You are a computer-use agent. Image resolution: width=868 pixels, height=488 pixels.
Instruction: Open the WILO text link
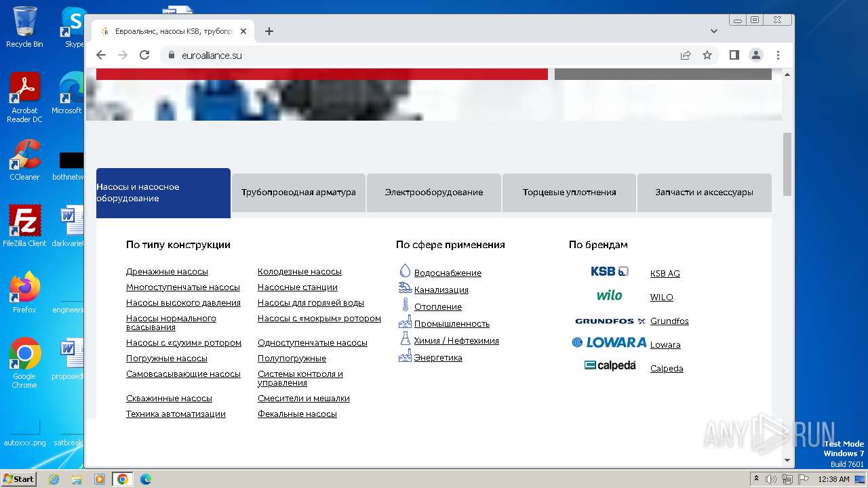[662, 298]
